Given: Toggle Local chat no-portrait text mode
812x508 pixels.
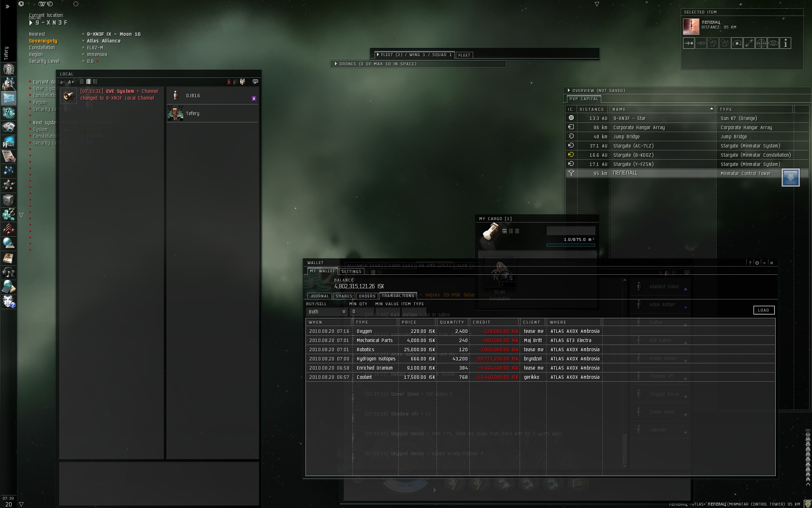Looking at the screenshot, I should 82,82.
